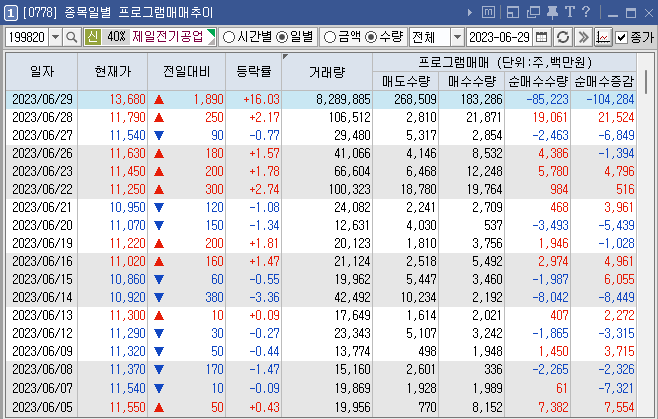Click net buy value -85,223
Viewport: 658px width, 419px height.
[x=548, y=100]
